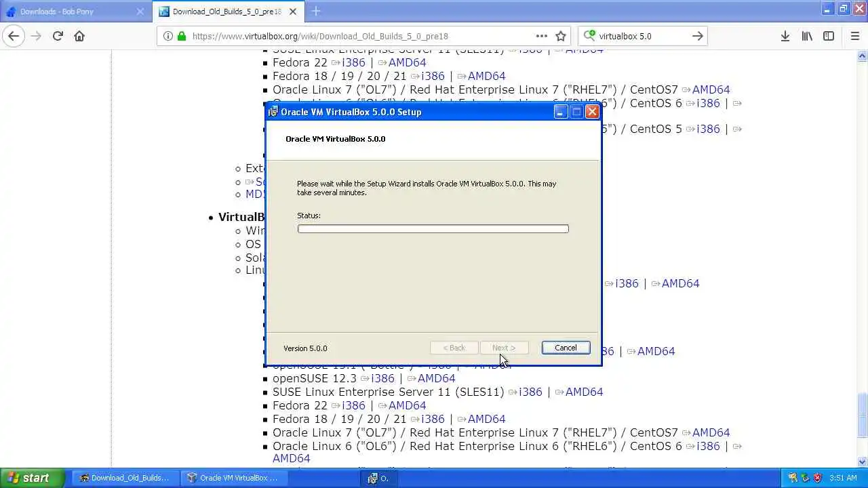This screenshot has width=868, height=488.
Task: Click the search engine icon in the search box
Action: point(589,36)
